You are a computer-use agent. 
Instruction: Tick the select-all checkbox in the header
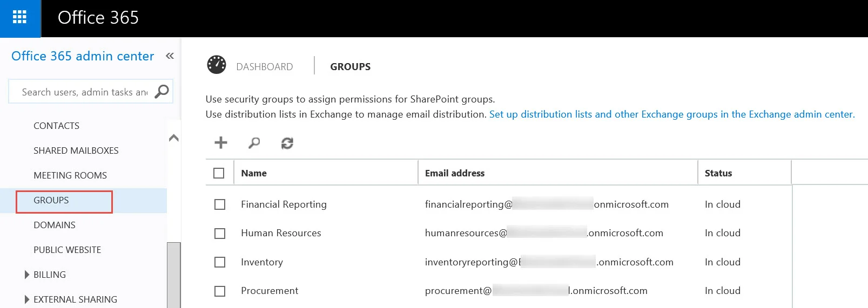219,173
